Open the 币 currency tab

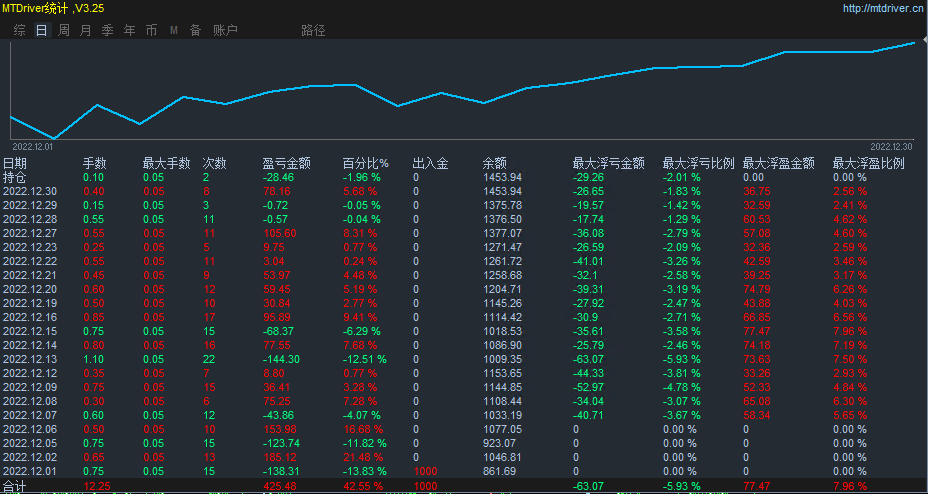coord(152,31)
